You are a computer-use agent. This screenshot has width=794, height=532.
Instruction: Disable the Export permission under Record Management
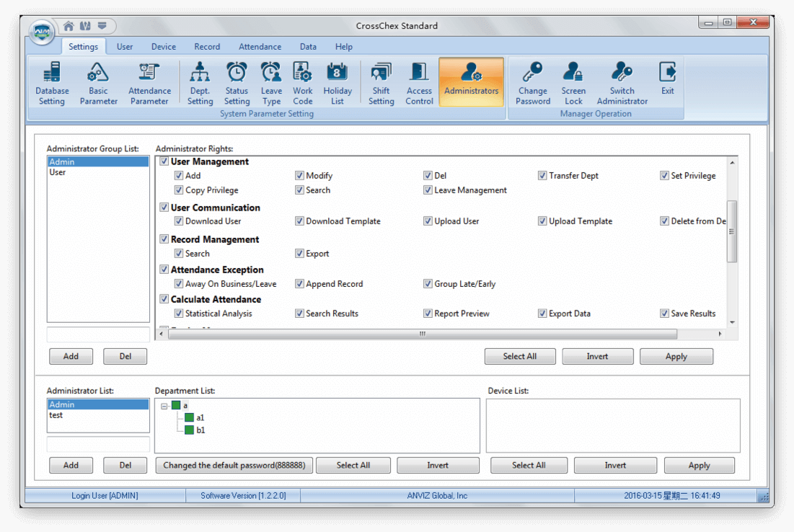click(299, 253)
